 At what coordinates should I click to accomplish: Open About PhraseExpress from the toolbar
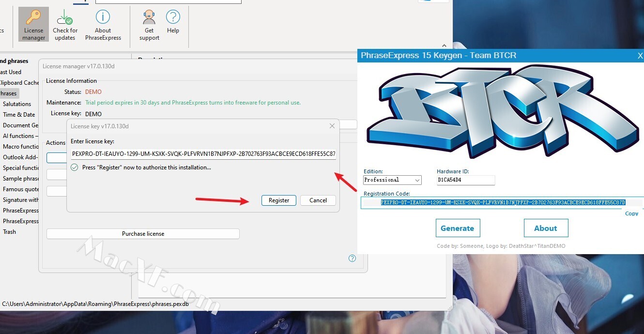click(103, 24)
